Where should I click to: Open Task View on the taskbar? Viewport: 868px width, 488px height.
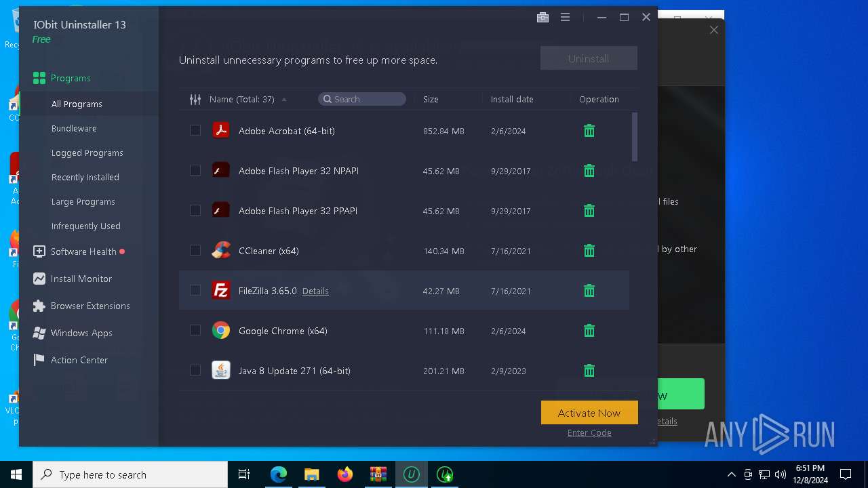pyautogui.click(x=244, y=474)
